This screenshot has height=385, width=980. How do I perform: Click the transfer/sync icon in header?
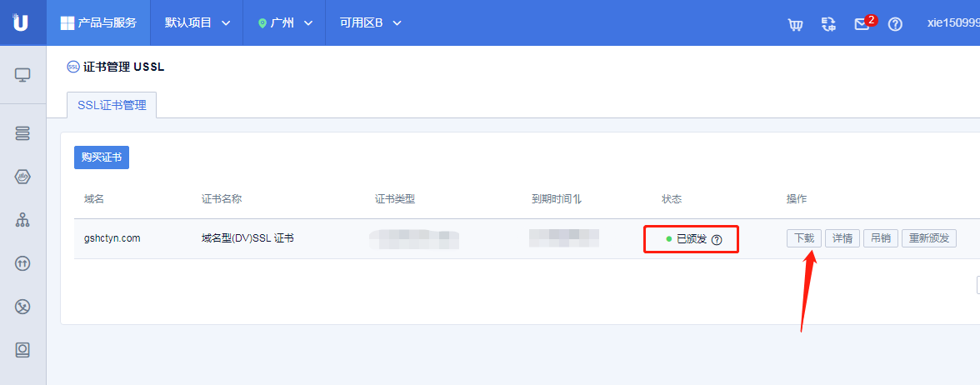click(828, 24)
